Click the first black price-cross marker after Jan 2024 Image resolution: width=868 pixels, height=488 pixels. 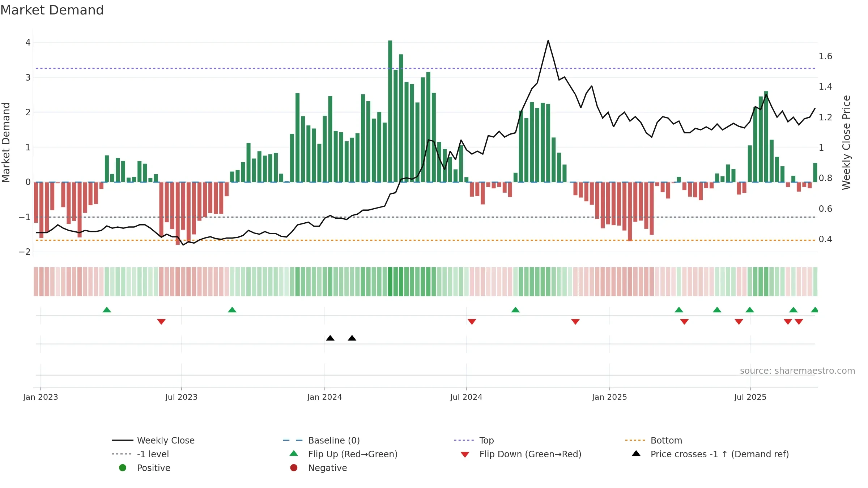(330, 338)
